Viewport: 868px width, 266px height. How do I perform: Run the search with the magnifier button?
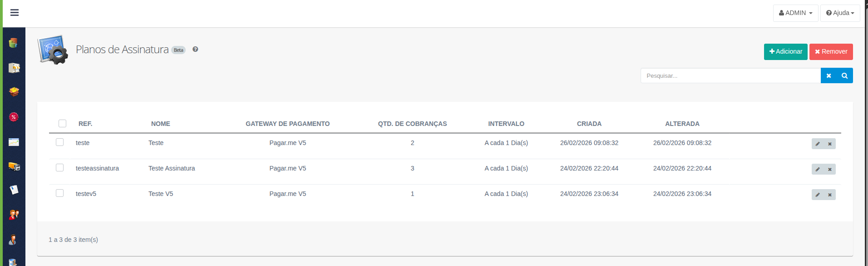pos(844,75)
